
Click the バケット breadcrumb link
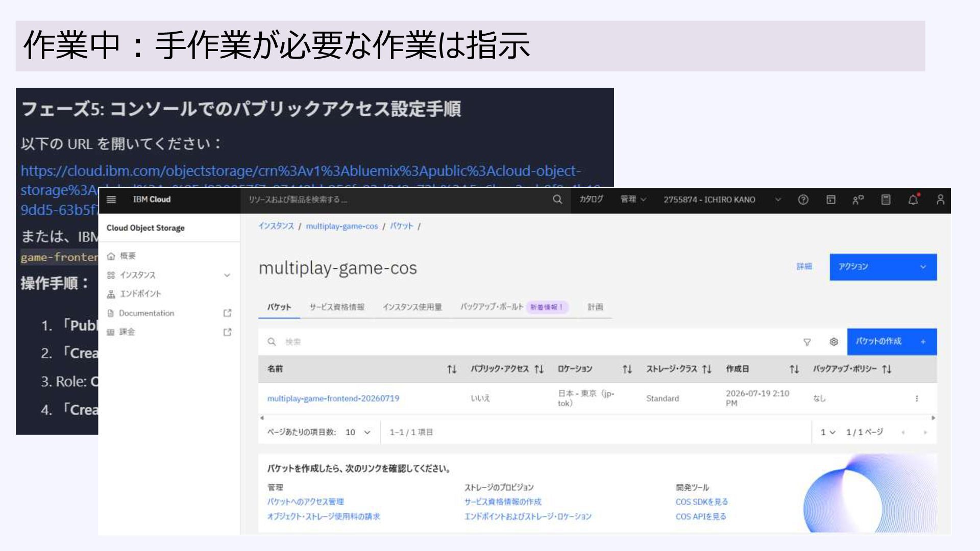click(x=402, y=226)
